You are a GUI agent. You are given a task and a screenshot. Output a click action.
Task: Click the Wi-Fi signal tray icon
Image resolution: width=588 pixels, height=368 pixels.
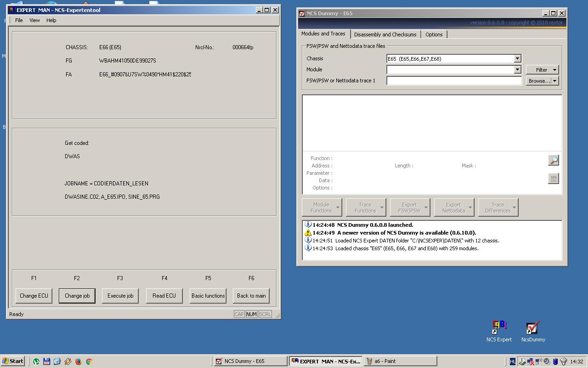coord(564,362)
